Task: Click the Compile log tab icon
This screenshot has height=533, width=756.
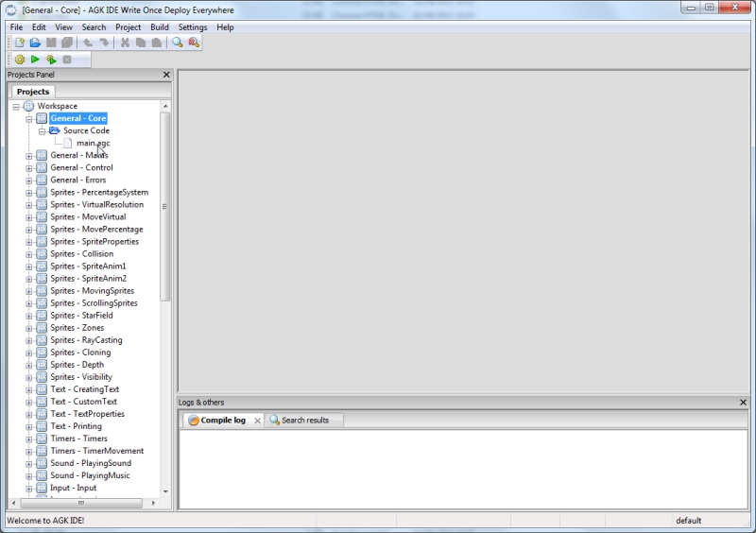Action: [x=194, y=421]
